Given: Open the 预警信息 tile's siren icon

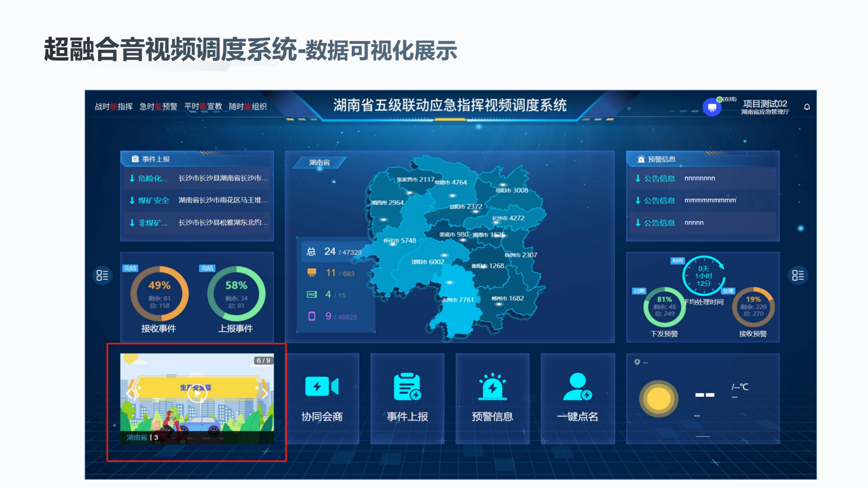Looking at the screenshot, I should click(492, 386).
